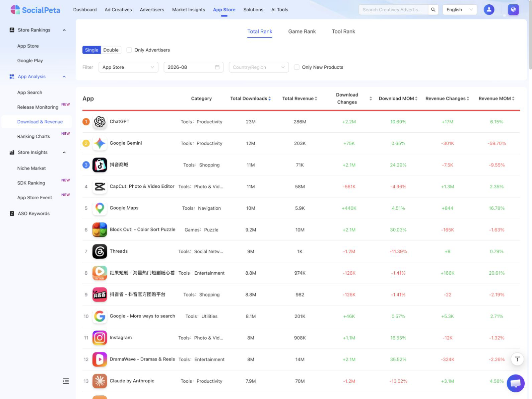532x399 pixels.
Task: Collapse the Store Insights section
Action: coord(64,152)
